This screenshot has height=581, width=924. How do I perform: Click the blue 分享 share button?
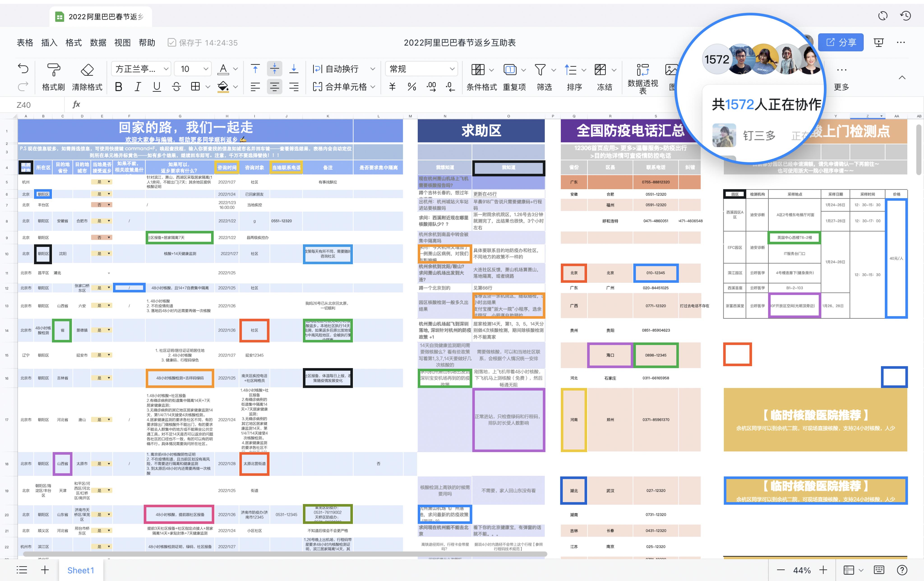(841, 42)
